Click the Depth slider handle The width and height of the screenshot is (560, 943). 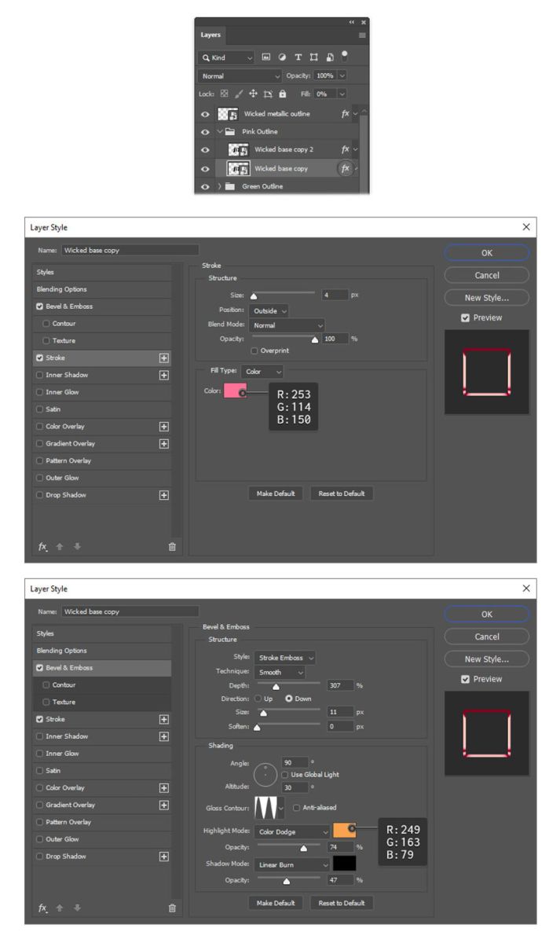(x=276, y=687)
